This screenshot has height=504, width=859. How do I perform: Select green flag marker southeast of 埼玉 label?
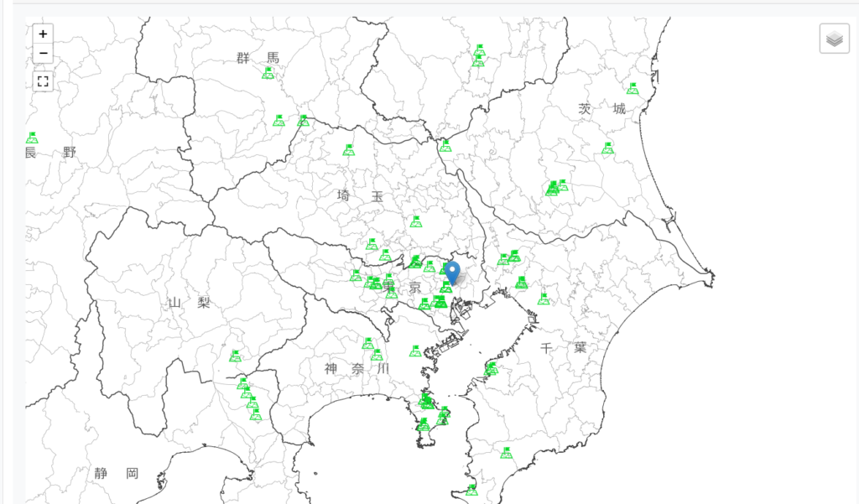click(415, 222)
